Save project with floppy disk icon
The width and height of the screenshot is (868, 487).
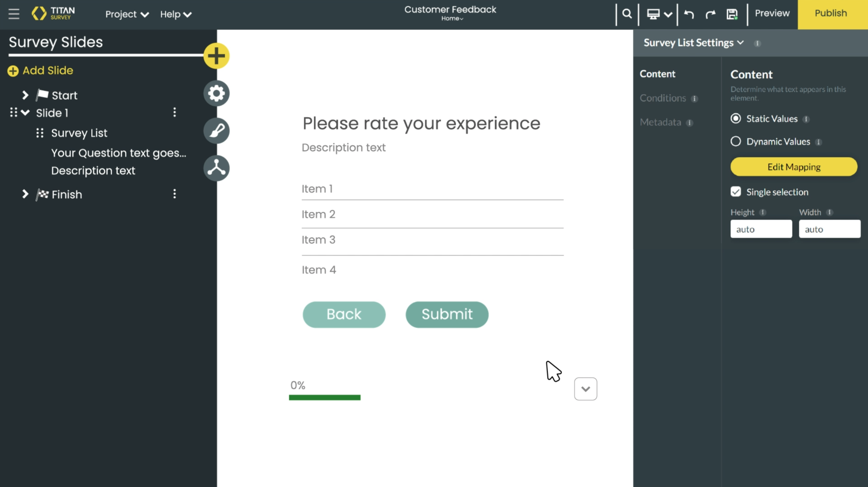point(732,14)
